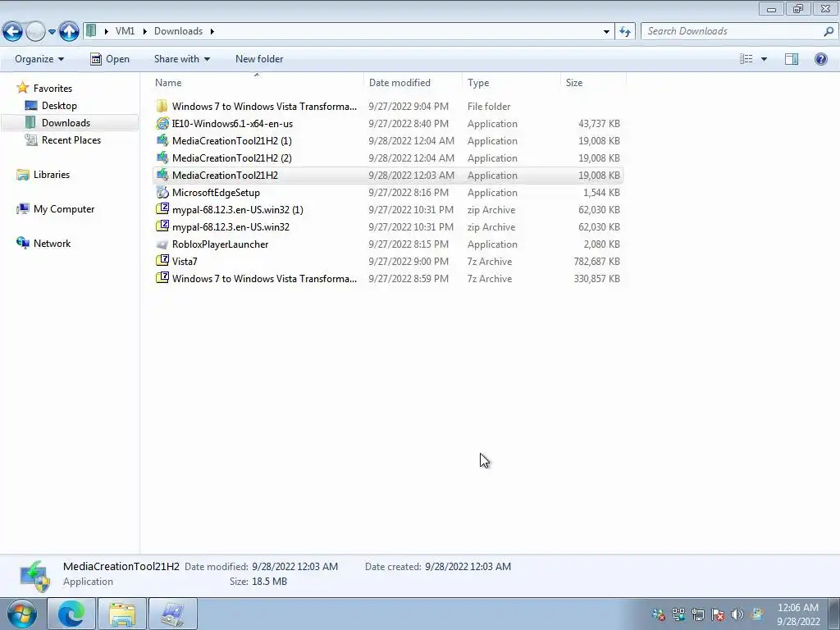Open the address bar history dropdown
The height and width of the screenshot is (630, 840).
(606, 32)
